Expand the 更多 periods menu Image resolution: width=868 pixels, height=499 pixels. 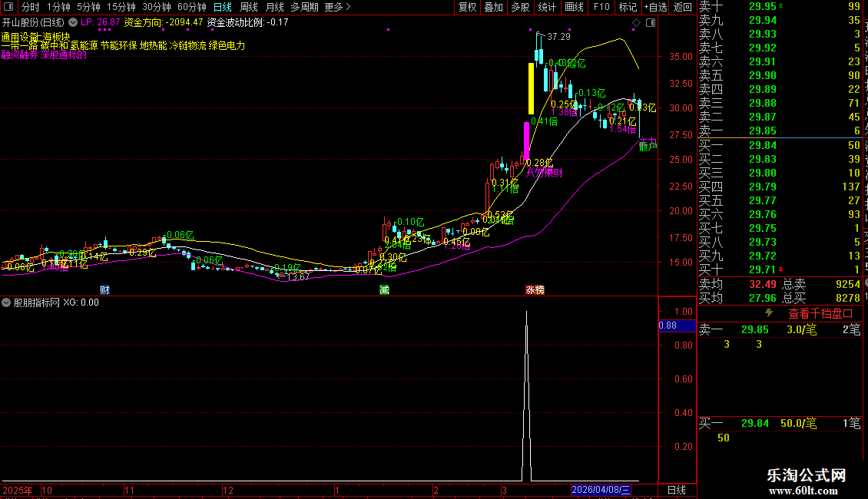pyautogui.click(x=337, y=7)
